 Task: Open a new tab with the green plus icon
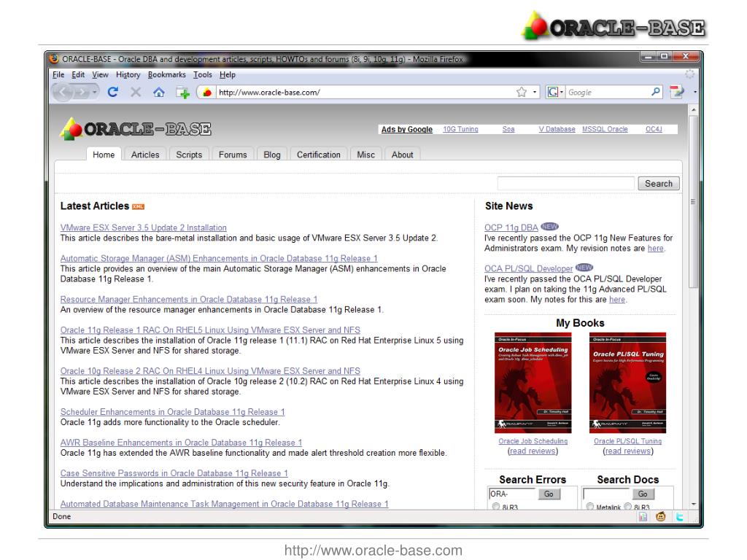183,93
